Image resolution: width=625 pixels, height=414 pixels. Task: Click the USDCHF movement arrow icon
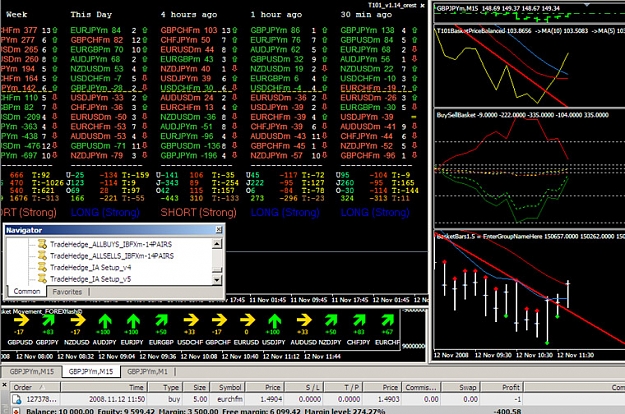pyautogui.click(x=191, y=320)
